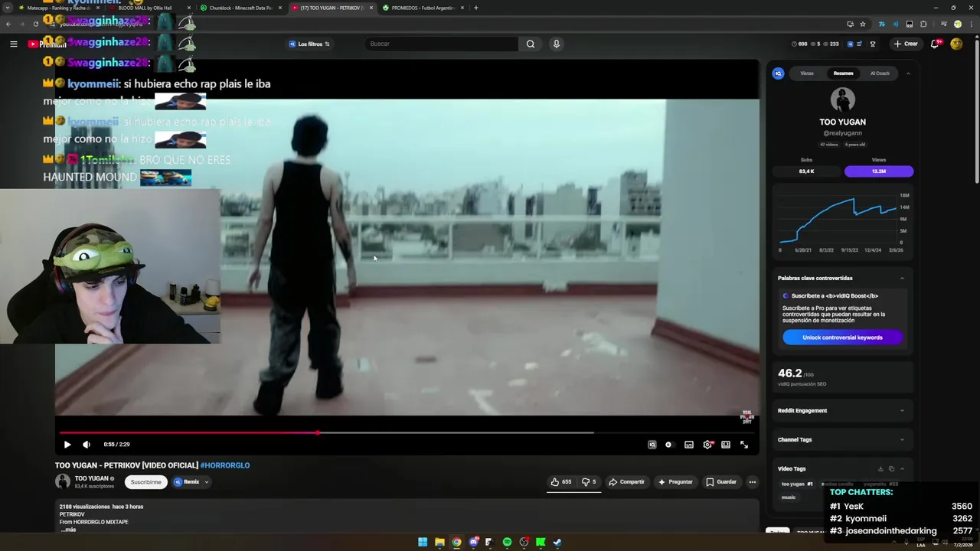The width and height of the screenshot is (980, 551).
Task: Open the AI Coach tab in vidIQ
Action: (880, 73)
